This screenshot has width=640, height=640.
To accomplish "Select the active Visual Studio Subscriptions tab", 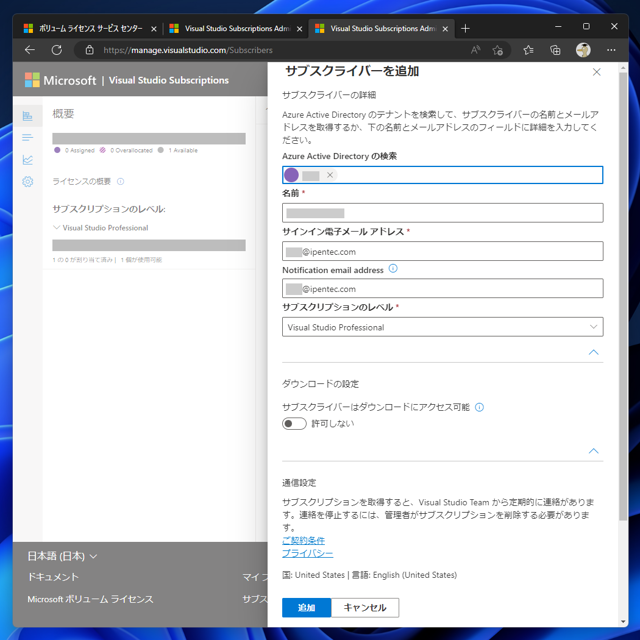I will click(382, 29).
